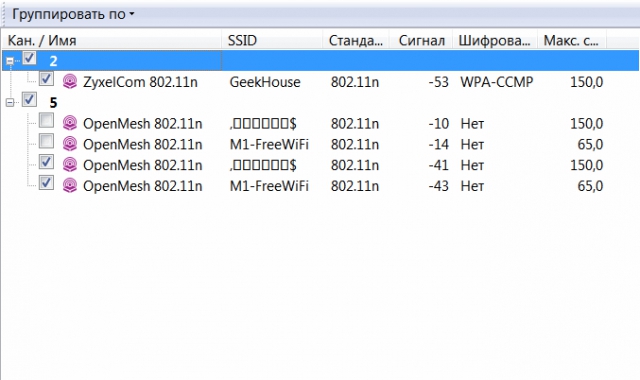Click access point icon in -10 signal row

point(70,123)
